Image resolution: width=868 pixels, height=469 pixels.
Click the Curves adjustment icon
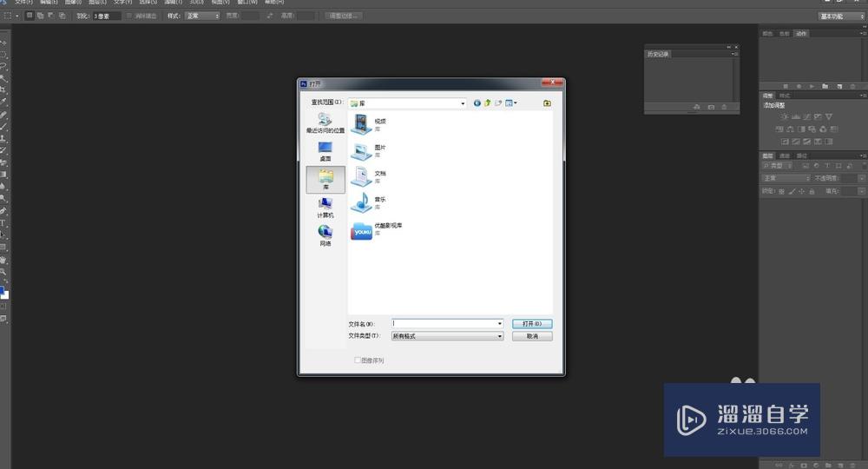pyautogui.click(x=806, y=117)
